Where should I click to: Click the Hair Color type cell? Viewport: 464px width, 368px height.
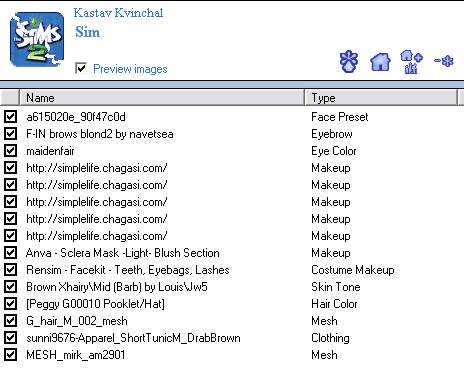point(334,304)
